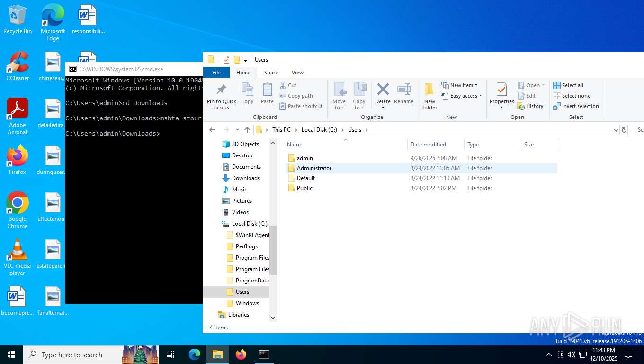The width and height of the screenshot is (644, 364).
Task: Click chevron after Users in breadcrumb
Action: [366, 130]
